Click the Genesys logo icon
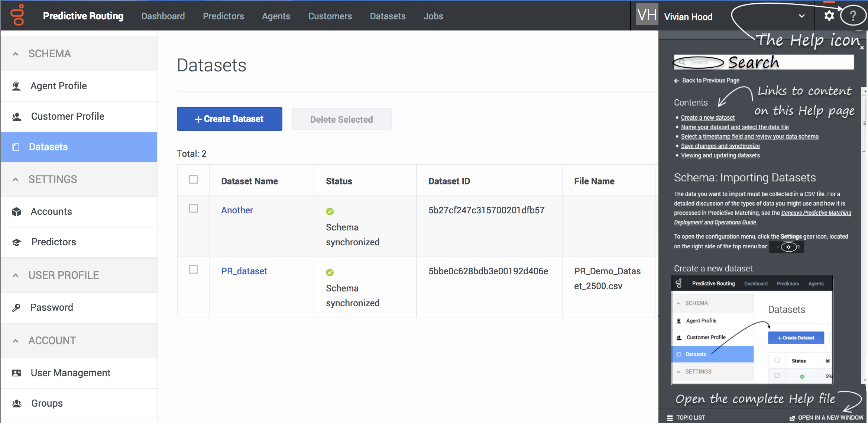Viewport: 868px width, 423px height. (x=16, y=15)
